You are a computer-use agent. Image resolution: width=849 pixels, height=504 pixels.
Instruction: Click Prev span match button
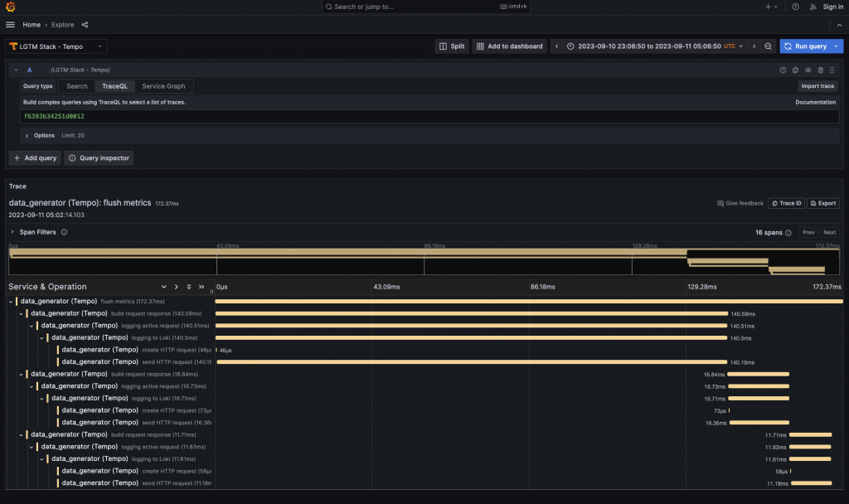(808, 233)
